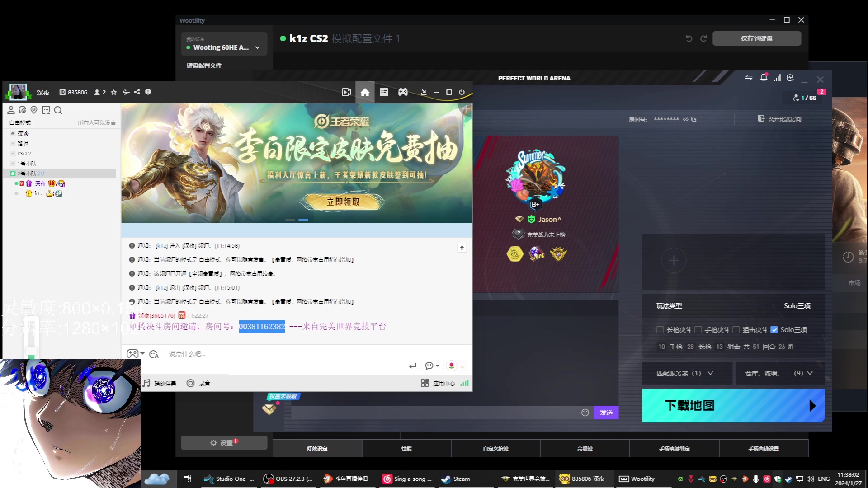Click the airplane icon in YY header
Screen dimensions: 868x488
pyautogui.click(x=126, y=92)
